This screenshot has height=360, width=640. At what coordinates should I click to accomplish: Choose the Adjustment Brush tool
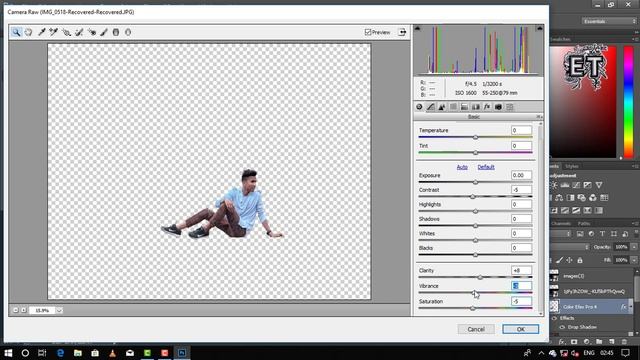point(104,32)
